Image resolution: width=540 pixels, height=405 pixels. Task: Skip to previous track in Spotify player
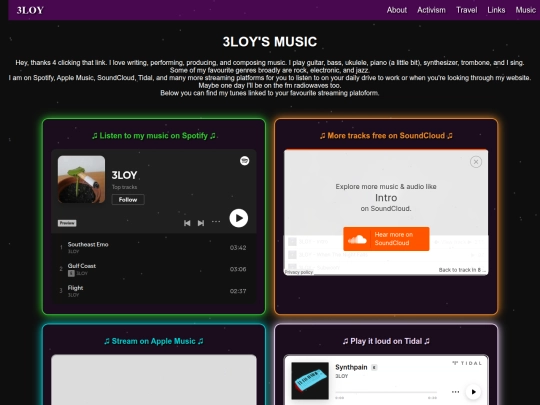point(187,223)
